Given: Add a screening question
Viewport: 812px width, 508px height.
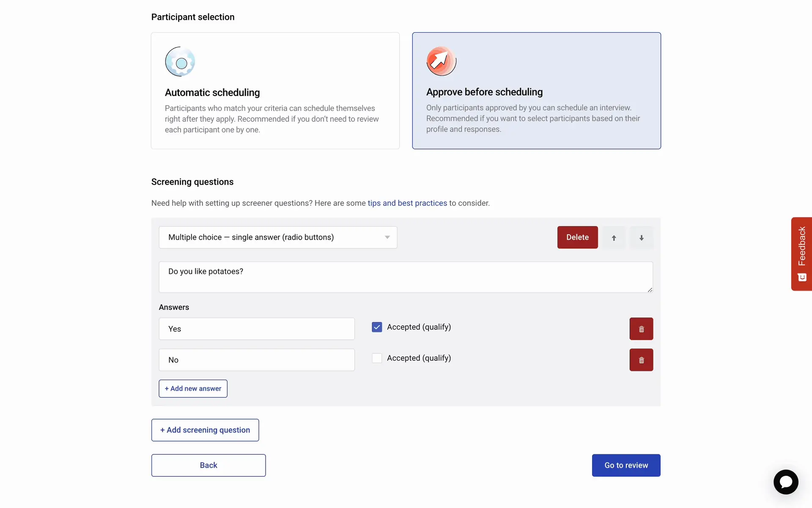Looking at the screenshot, I should pyautogui.click(x=205, y=430).
